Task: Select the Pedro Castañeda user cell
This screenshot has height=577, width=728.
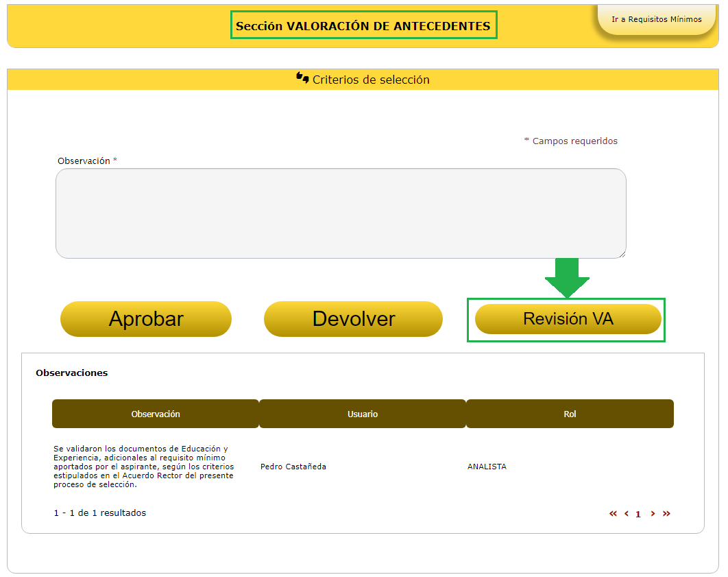Action: pyautogui.click(x=293, y=467)
